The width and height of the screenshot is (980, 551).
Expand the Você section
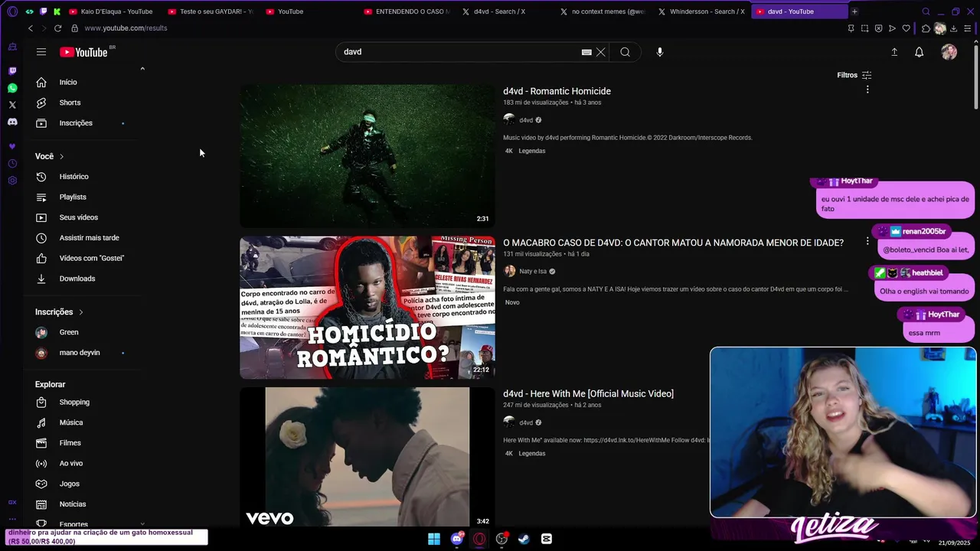(50, 156)
